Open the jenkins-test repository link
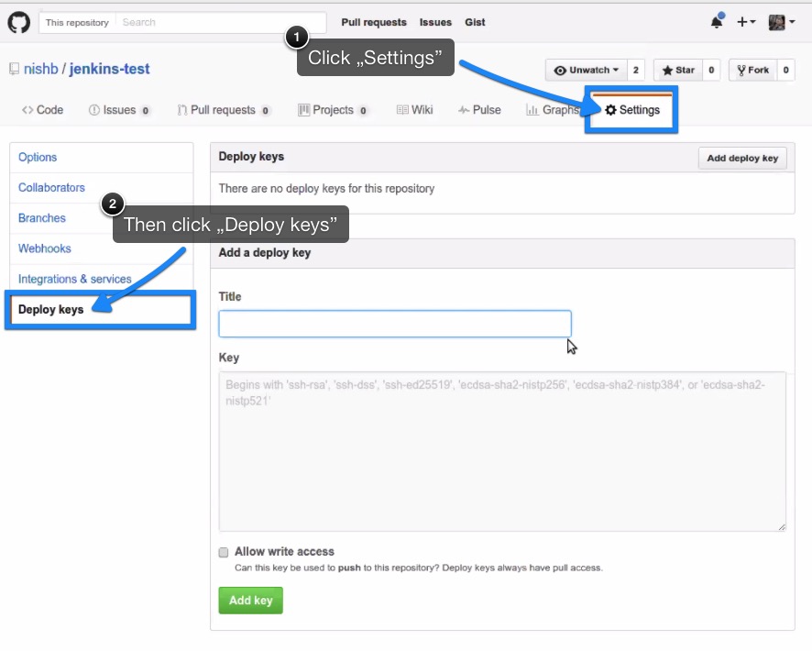812x651 pixels. tap(109, 69)
